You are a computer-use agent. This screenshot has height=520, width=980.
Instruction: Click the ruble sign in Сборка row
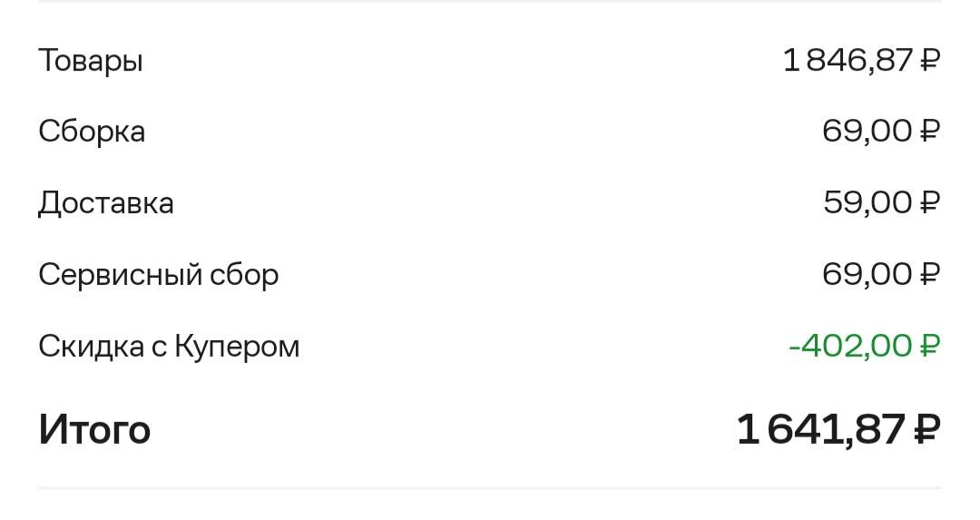click(x=930, y=131)
